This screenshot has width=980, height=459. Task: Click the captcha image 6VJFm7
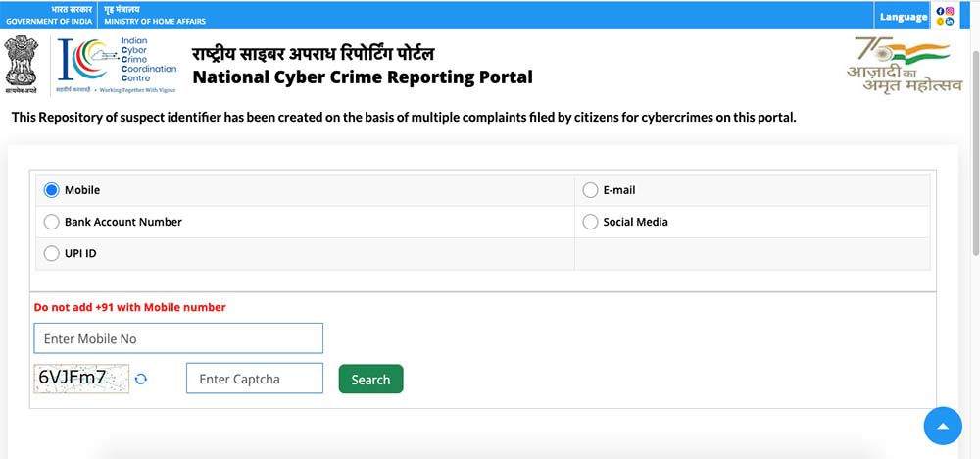tap(81, 379)
